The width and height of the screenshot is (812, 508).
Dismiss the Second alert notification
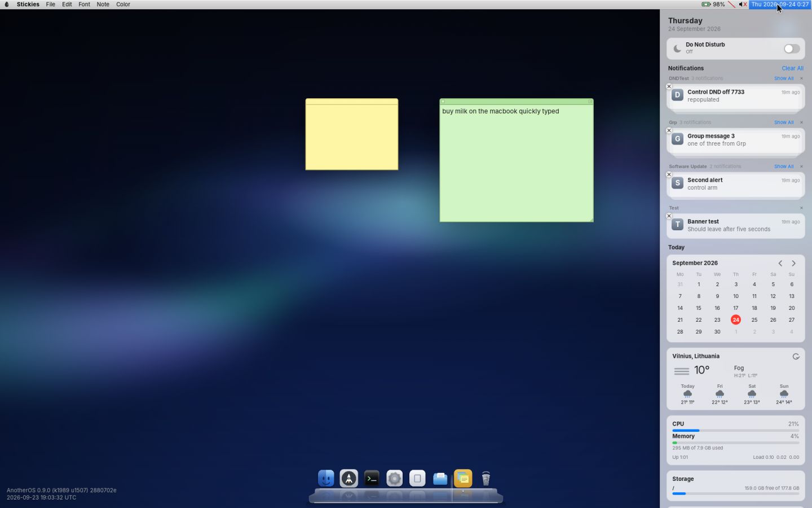(x=669, y=174)
